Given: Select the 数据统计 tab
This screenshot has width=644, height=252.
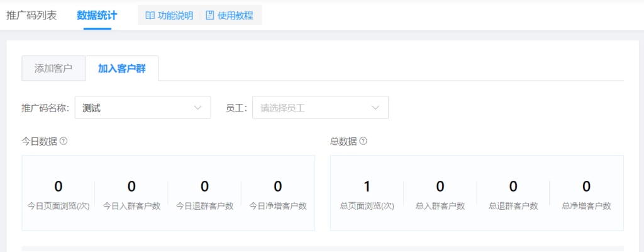Looking at the screenshot, I should click(x=97, y=16).
